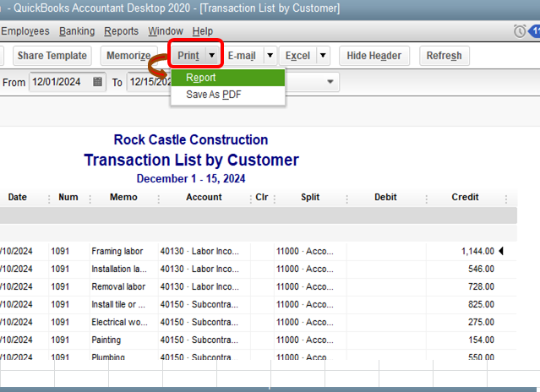
Task: Click the 825.00 credit amount
Action: pos(481,305)
